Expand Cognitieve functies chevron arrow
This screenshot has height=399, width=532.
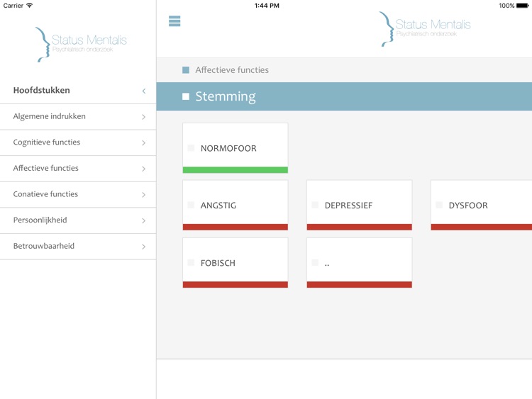[143, 143]
